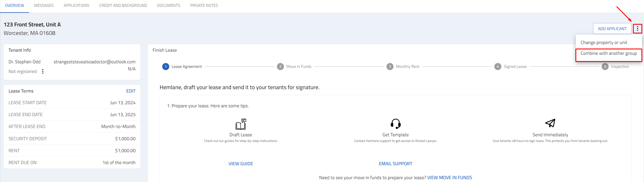Open the Credit and Background tab

[123, 5]
